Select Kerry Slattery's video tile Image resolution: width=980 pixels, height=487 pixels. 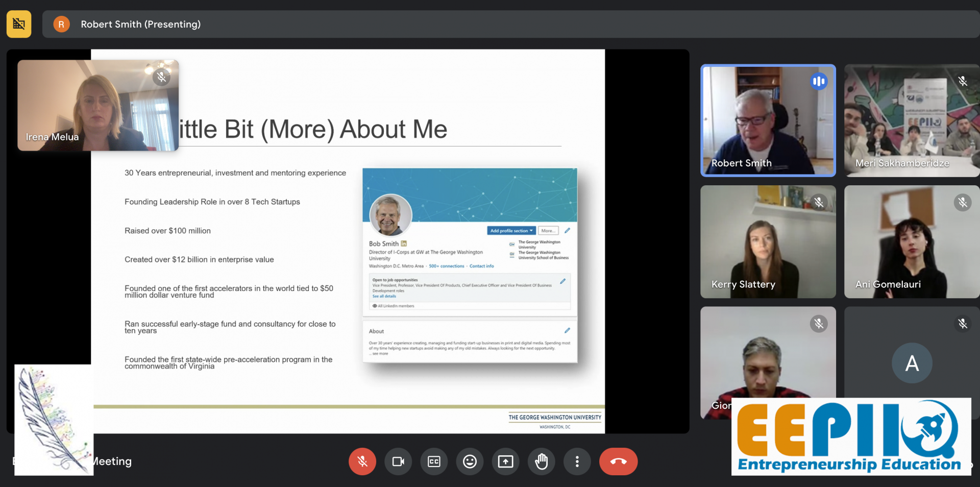pyautogui.click(x=768, y=241)
